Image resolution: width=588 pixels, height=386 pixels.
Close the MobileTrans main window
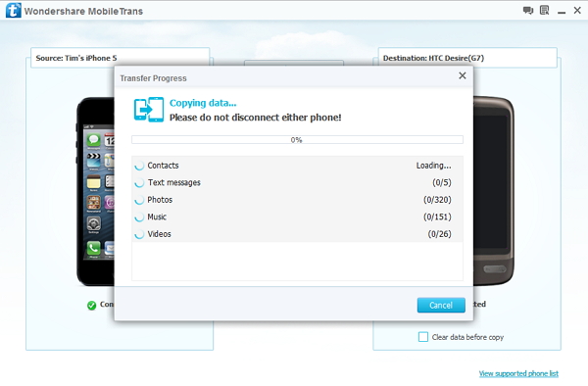pos(577,11)
